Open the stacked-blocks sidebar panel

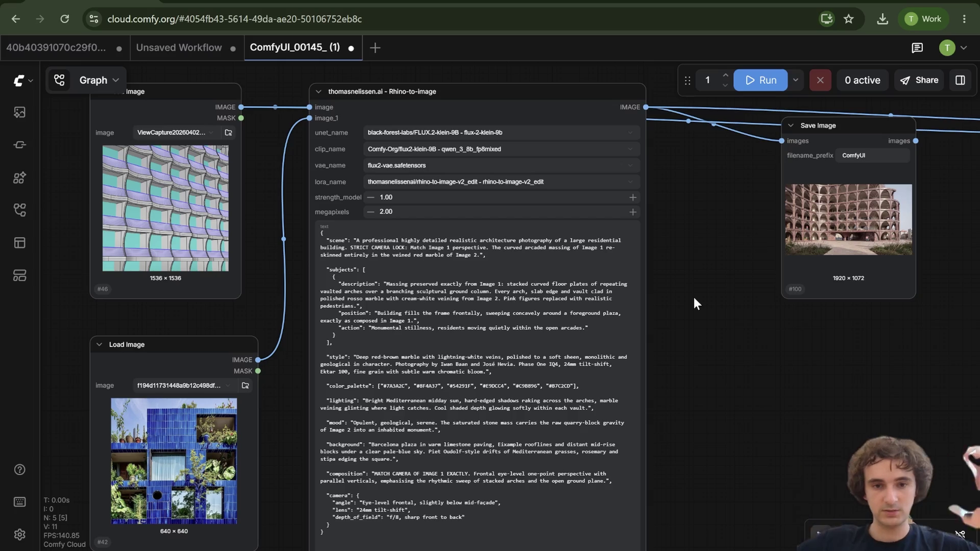[20, 275]
